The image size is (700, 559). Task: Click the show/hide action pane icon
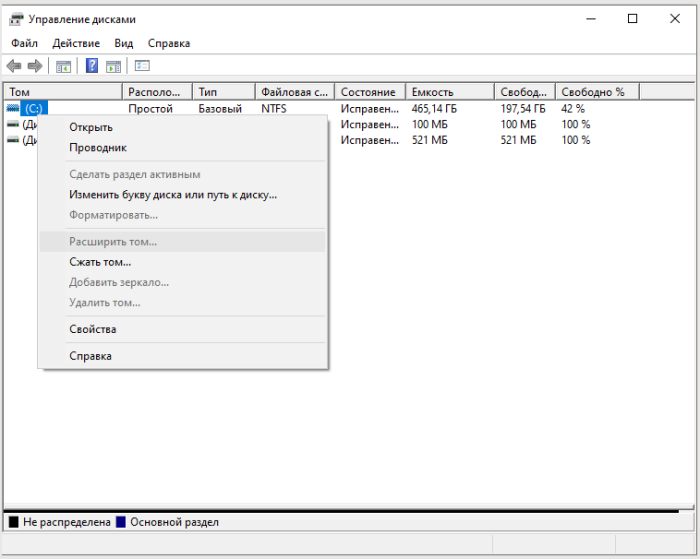pyautogui.click(x=113, y=66)
